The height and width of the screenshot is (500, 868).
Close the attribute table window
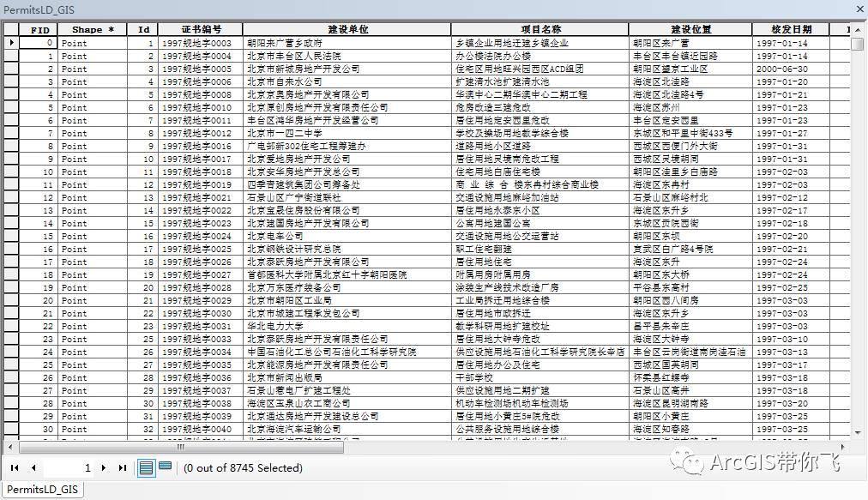[860, 9]
